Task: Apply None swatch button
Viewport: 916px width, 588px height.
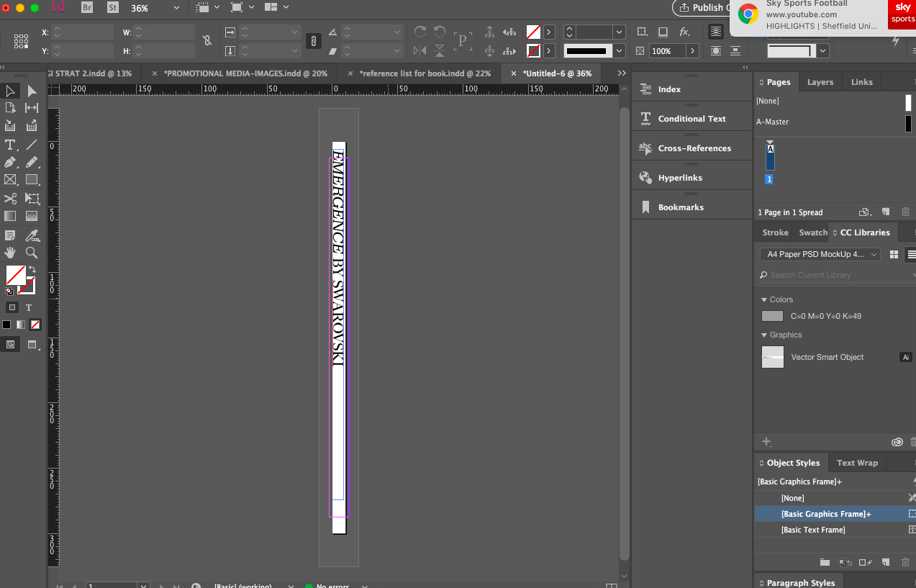Action: pos(35,325)
